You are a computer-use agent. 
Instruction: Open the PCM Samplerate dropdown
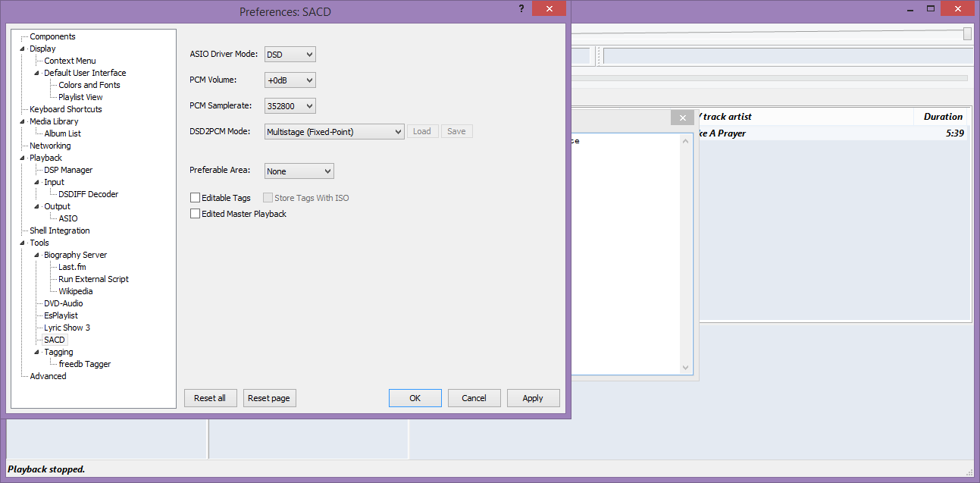(x=290, y=106)
